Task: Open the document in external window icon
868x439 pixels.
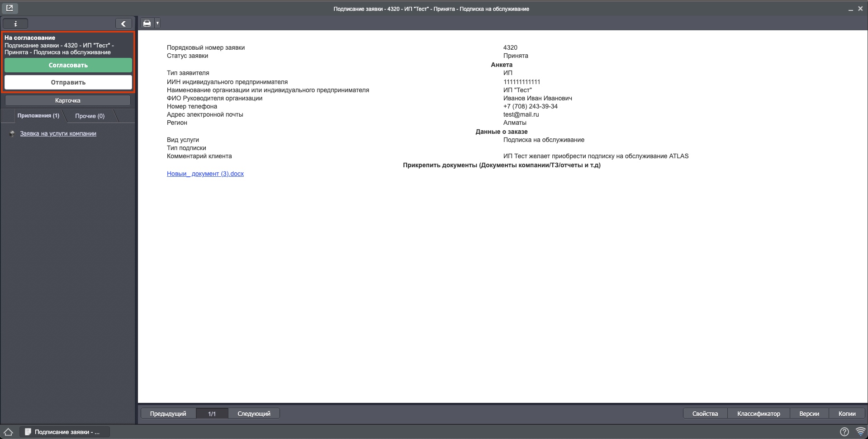Action: (x=9, y=8)
